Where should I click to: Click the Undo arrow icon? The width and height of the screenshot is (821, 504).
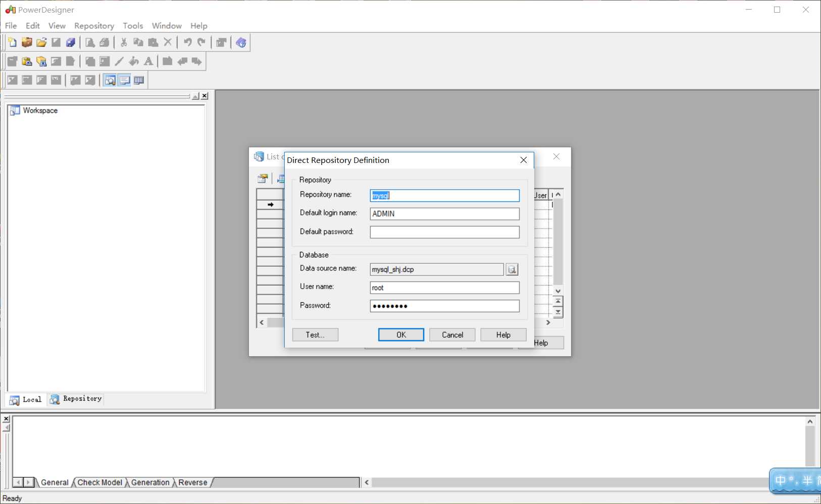pos(187,42)
